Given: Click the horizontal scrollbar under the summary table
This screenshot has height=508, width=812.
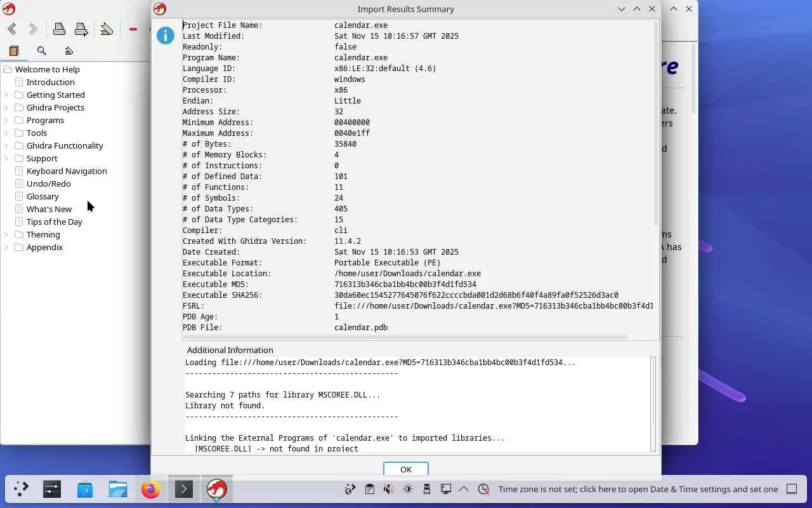Looking at the screenshot, I should coord(406,337).
